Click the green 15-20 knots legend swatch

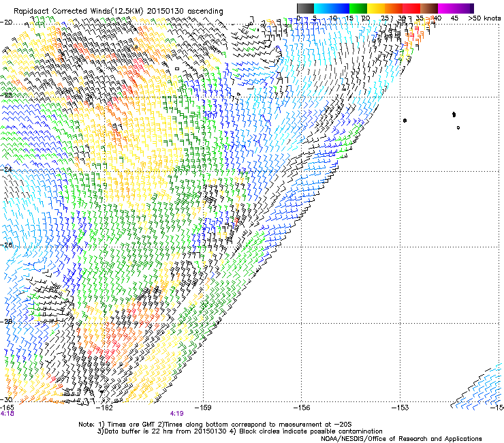coord(358,8)
